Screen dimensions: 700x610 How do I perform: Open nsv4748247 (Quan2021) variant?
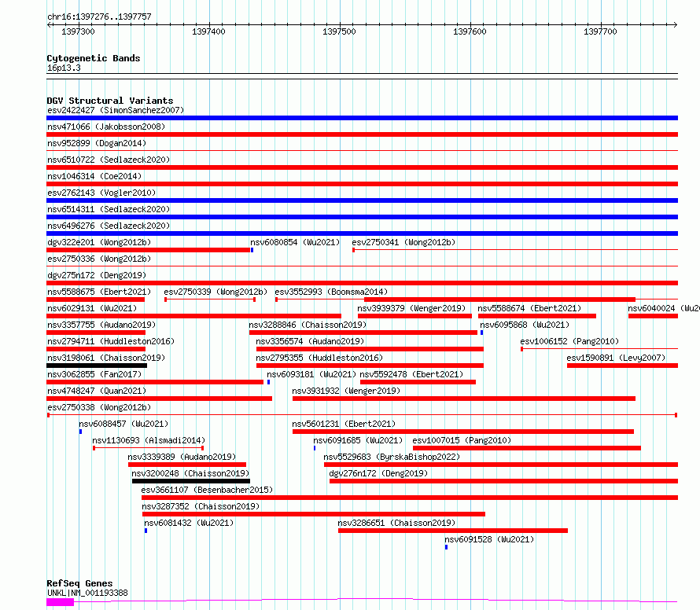coord(97,391)
